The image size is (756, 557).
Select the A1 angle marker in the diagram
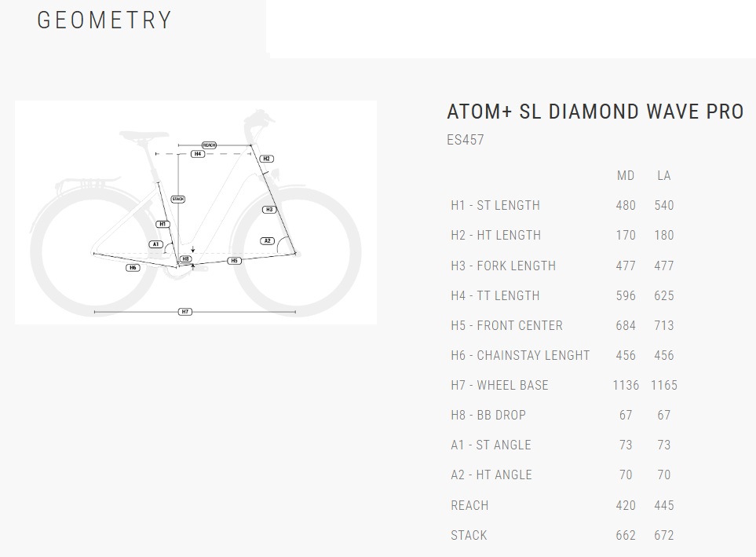pyautogui.click(x=156, y=244)
